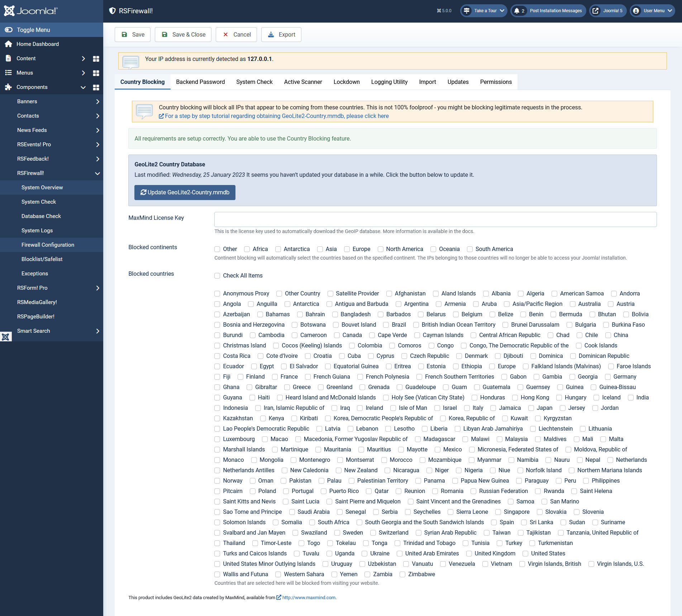Open Menus dashboard grid icon

click(96, 73)
